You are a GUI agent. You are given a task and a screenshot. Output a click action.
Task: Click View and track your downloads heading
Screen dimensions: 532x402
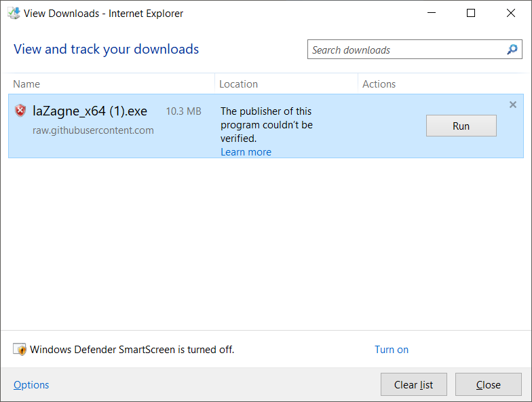[106, 49]
